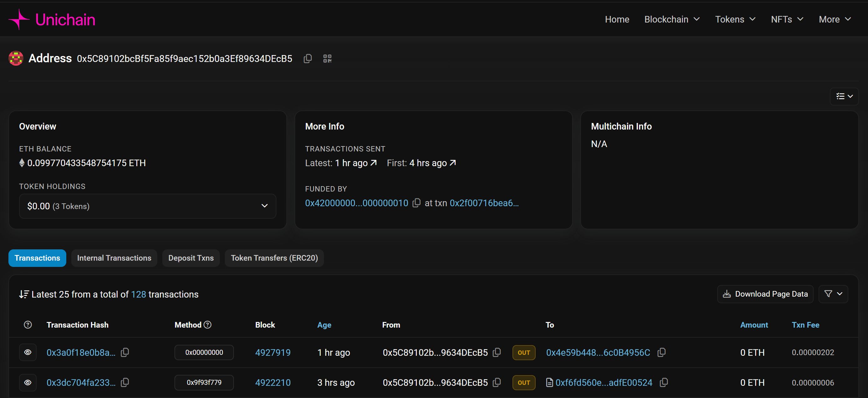Copy transaction hash 0x3a0f18e0b8a...
The image size is (868, 398).
click(x=125, y=352)
